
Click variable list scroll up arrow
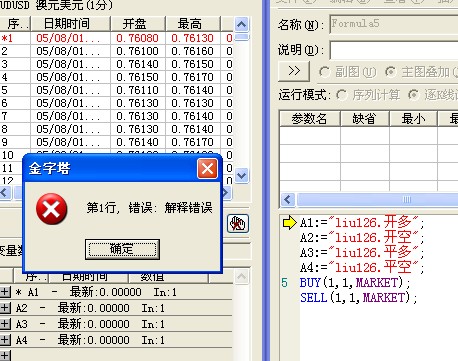(242, 277)
